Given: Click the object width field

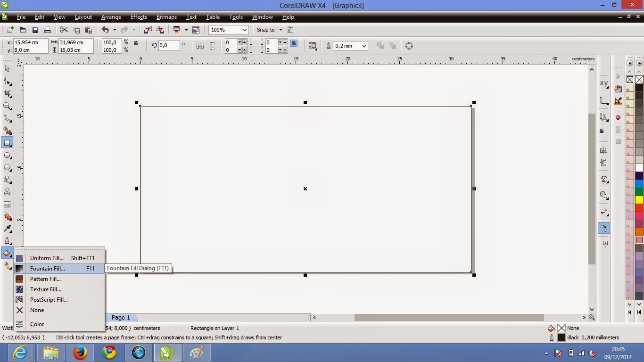Looking at the screenshot, I should (76, 42).
